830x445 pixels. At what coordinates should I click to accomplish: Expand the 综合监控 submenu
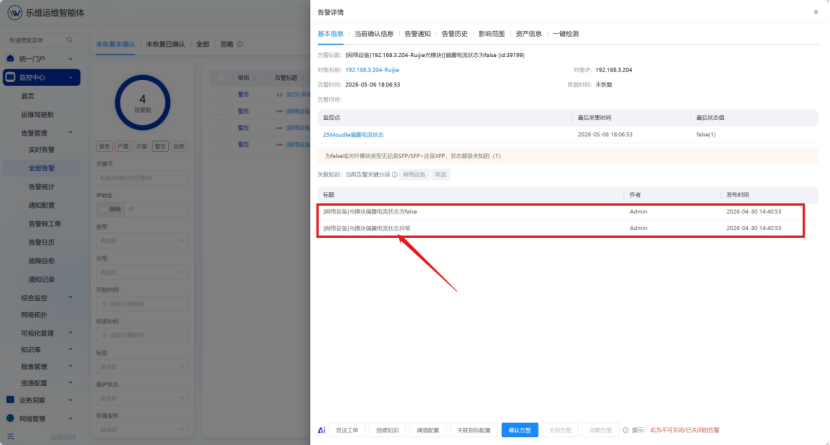pos(70,297)
